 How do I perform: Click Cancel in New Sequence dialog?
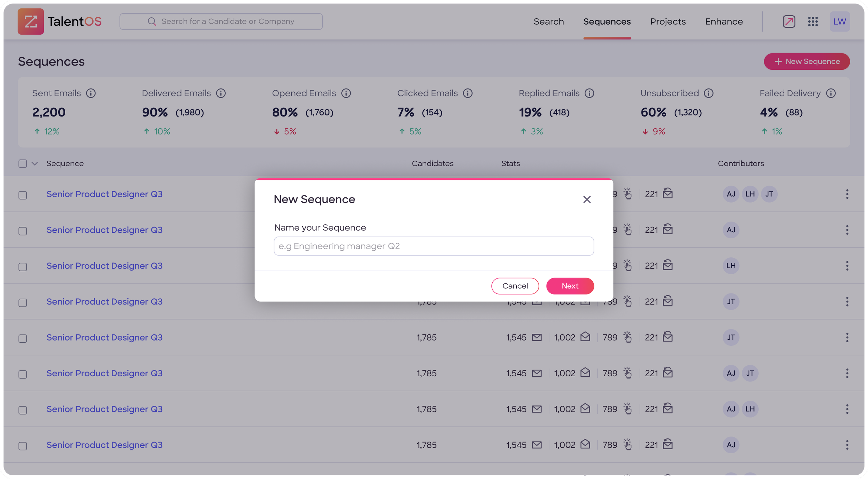pos(515,286)
